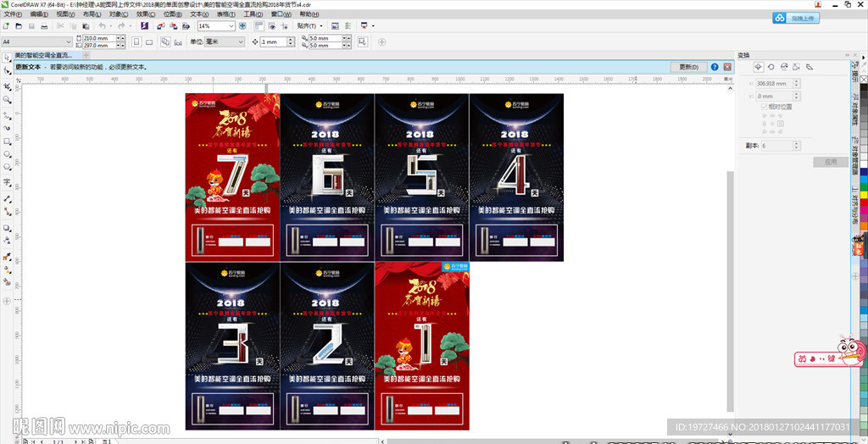Toggle treat as filled button in property bar
Image resolution: width=868 pixels, height=444 pixels.
pos(363,42)
